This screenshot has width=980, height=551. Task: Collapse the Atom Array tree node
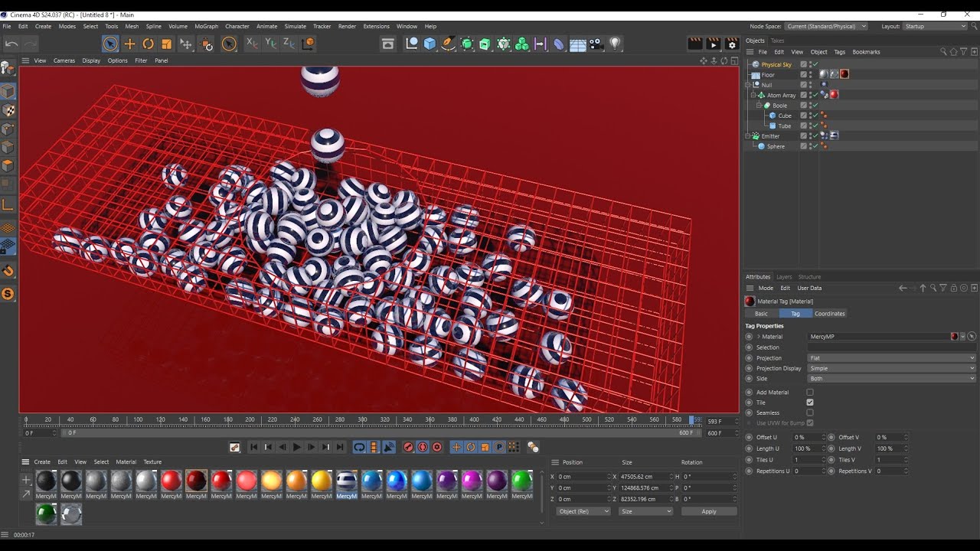click(x=753, y=95)
